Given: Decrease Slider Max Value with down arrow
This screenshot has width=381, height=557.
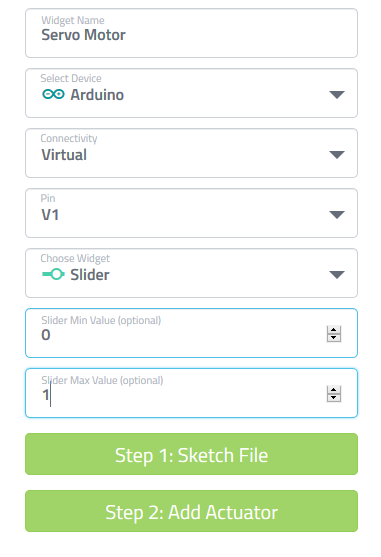Looking at the screenshot, I should click(334, 398).
